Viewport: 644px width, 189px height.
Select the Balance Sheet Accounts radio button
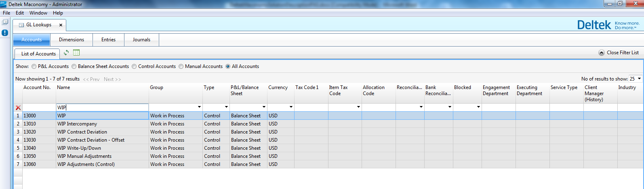click(x=74, y=66)
